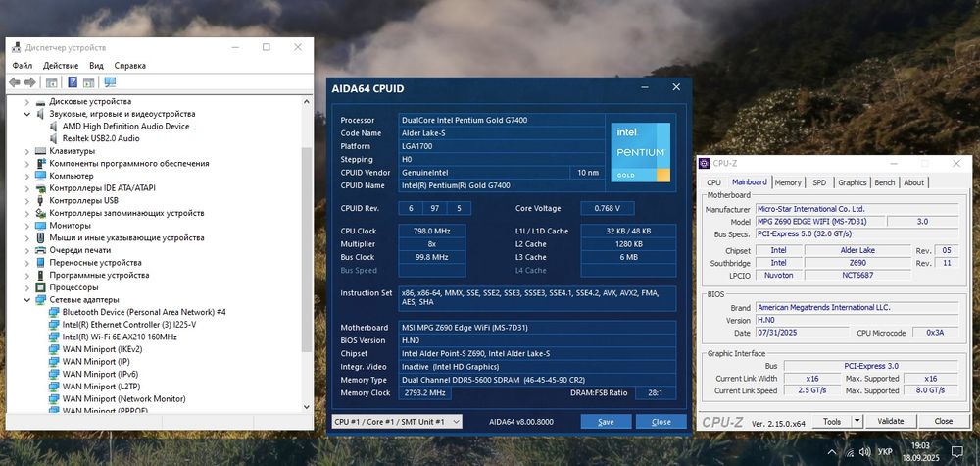Switch input language via УКР indicator

coord(885,452)
